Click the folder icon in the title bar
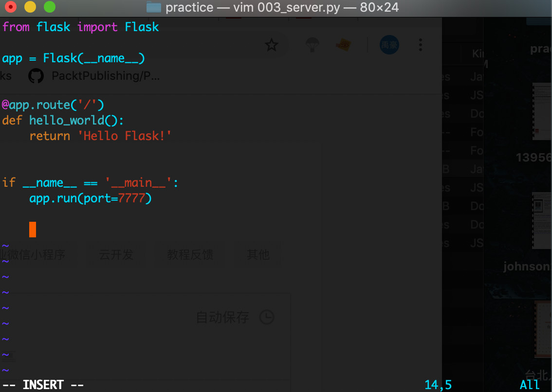Image resolution: width=552 pixels, height=392 pixels. 153,7
